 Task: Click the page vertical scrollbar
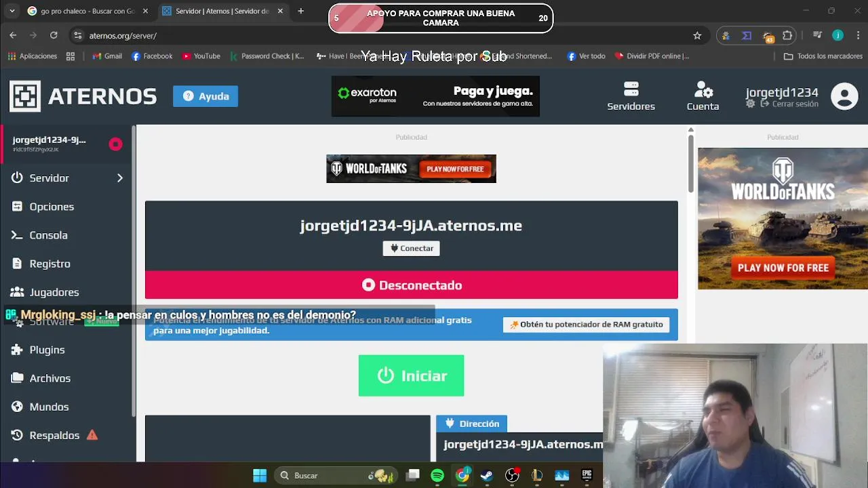(690, 163)
